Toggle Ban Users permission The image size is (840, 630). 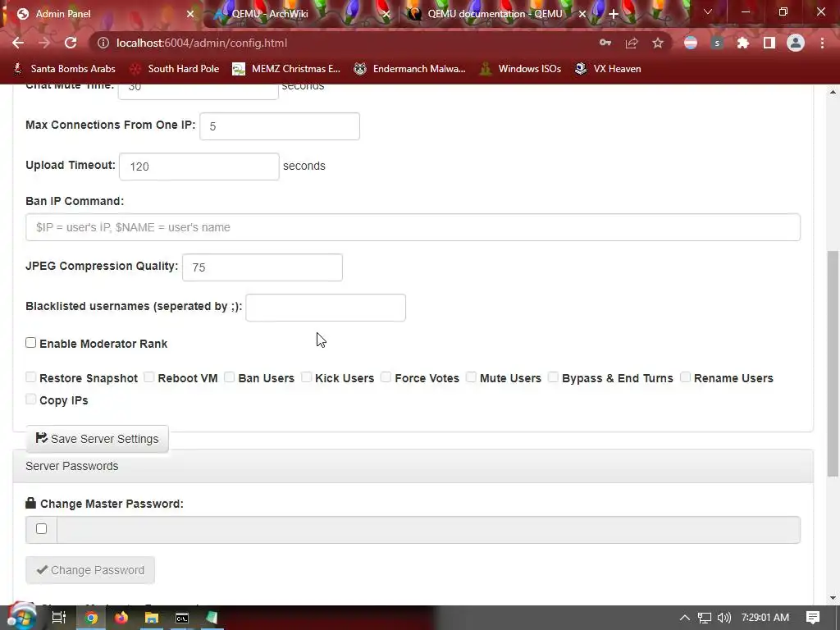click(x=230, y=377)
